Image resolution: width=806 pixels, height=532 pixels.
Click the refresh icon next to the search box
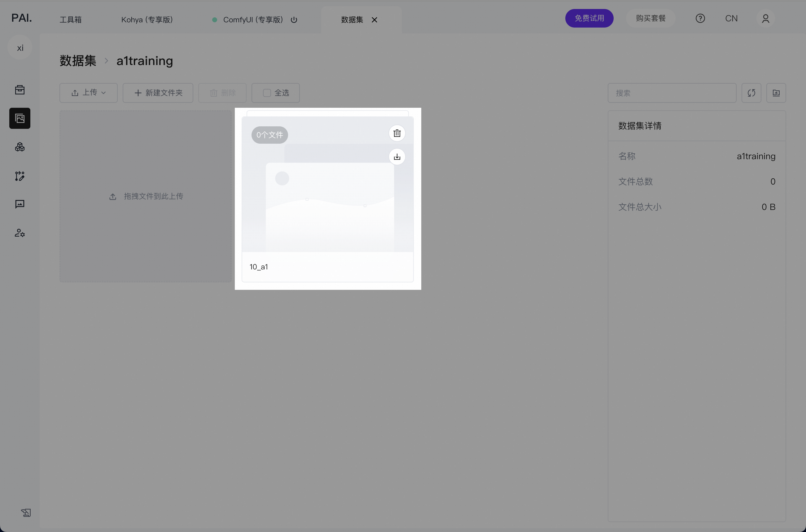751,93
